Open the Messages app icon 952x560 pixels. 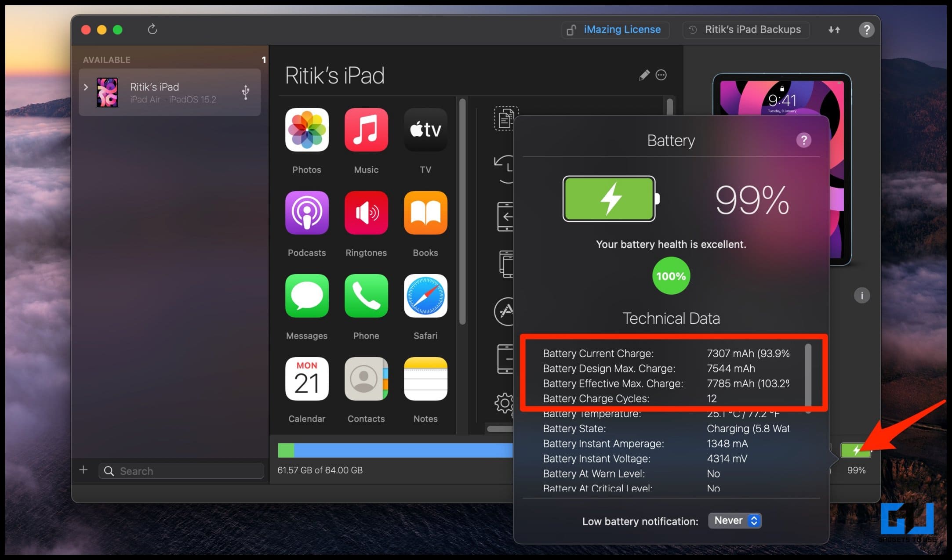click(307, 296)
